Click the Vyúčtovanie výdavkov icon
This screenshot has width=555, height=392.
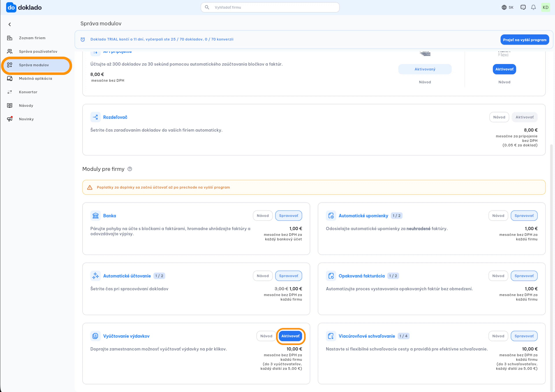coord(96,336)
